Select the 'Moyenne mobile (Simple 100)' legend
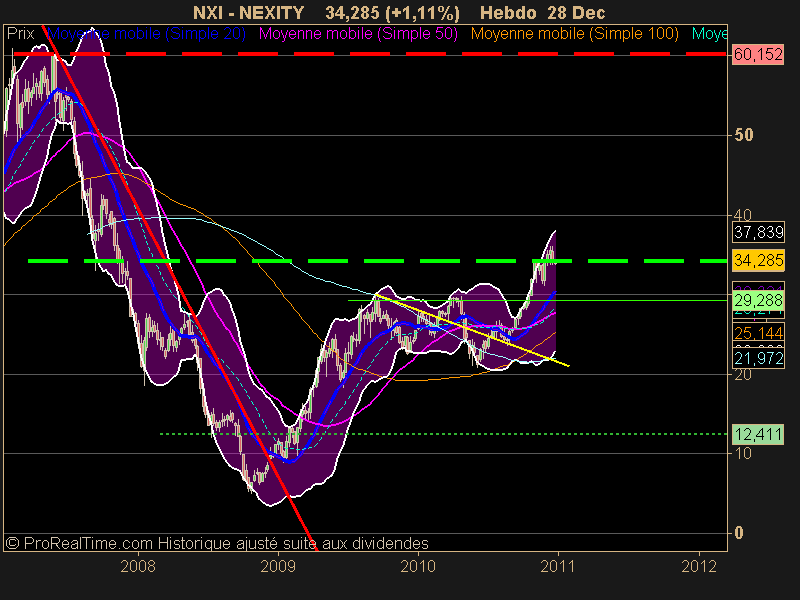 click(x=574, y=34)
